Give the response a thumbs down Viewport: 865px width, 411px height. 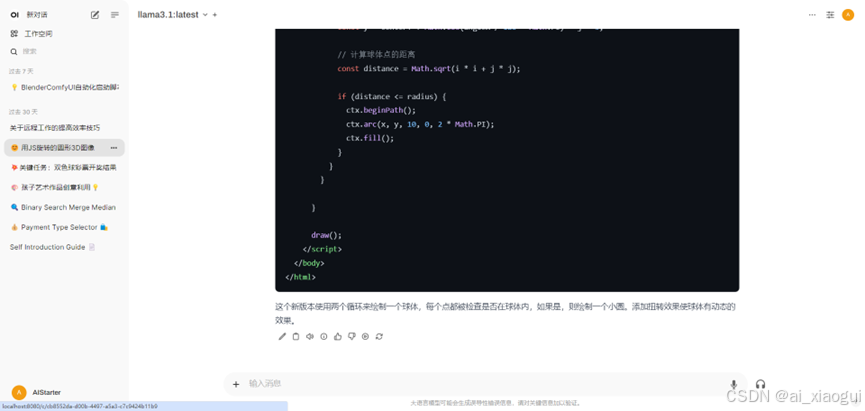point(352,337)
